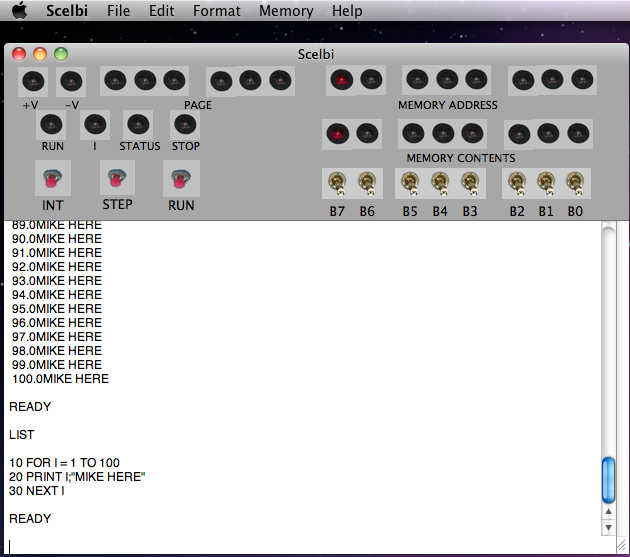Push the RUN red pushbutton
The height and width of the screenshot is (557, 630).
(x=181, y=178)
